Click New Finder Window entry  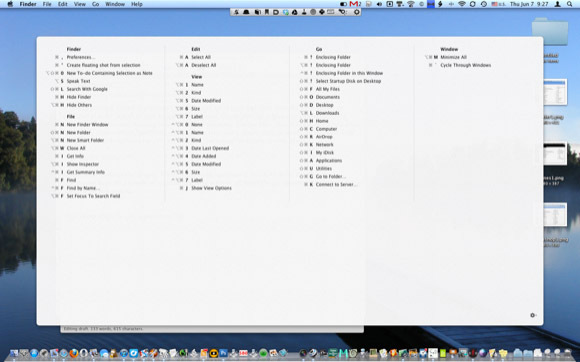click(x=87, y=125)
